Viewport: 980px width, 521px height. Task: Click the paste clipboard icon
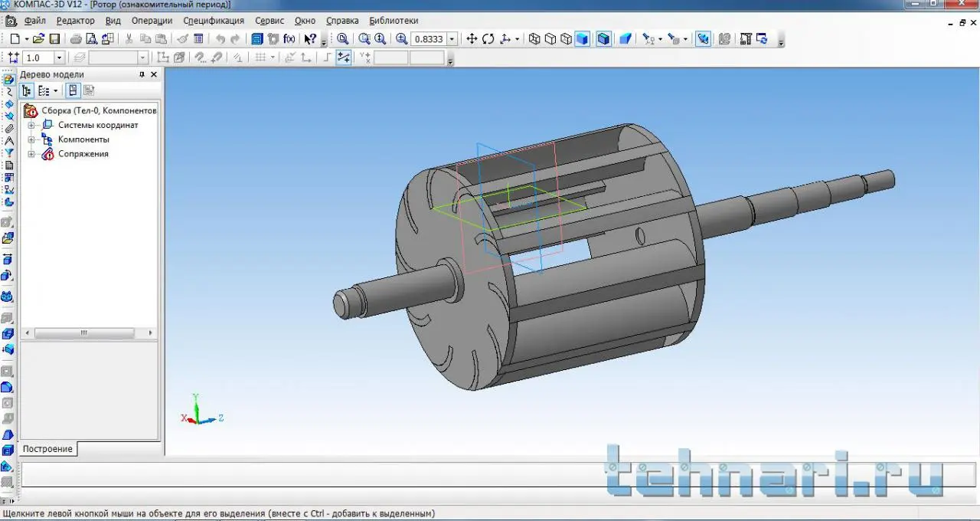point(161,38)
